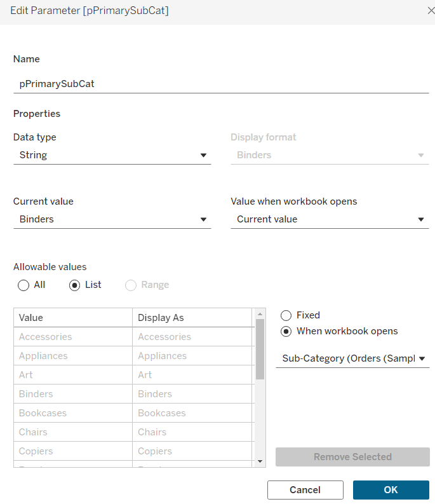This screenshot has height=504, width=435.
Task: Click the values list scrollbar thumb
Action: point(260,350)
